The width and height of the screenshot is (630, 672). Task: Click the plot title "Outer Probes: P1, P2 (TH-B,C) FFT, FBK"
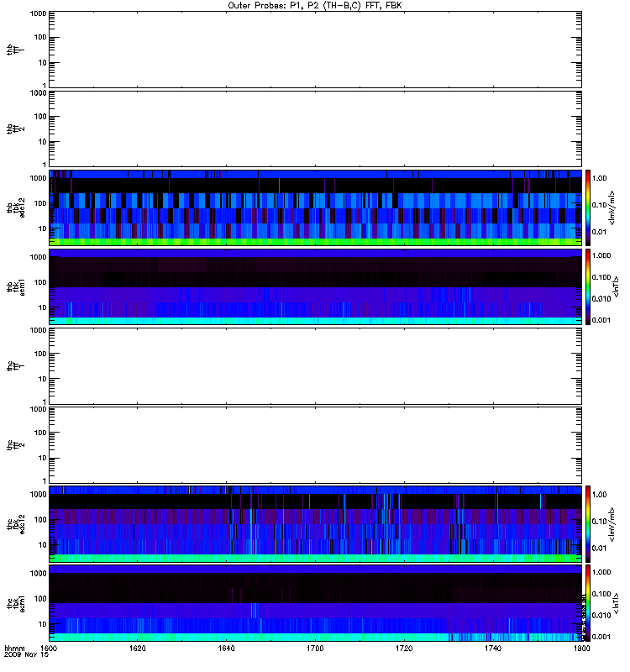click(315, 6)
